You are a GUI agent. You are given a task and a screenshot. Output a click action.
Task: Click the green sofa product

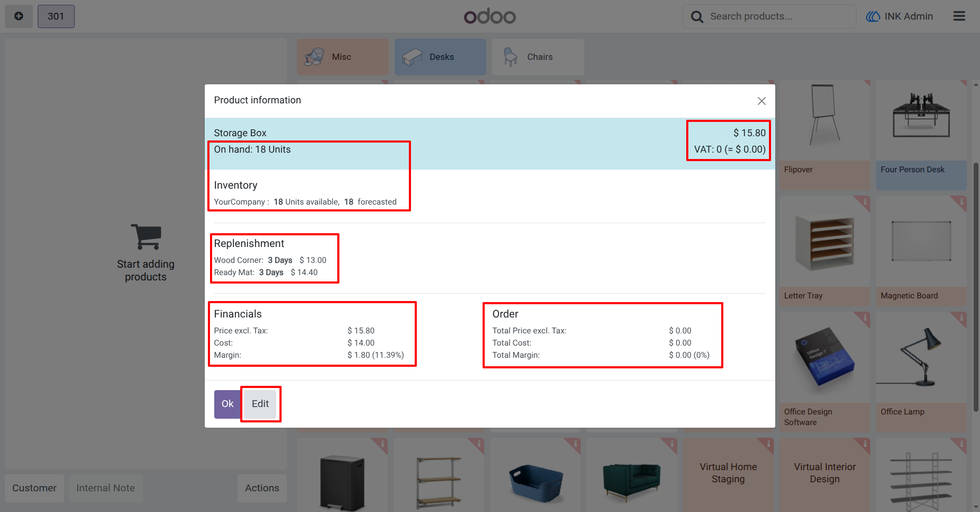tap(632, 474)
